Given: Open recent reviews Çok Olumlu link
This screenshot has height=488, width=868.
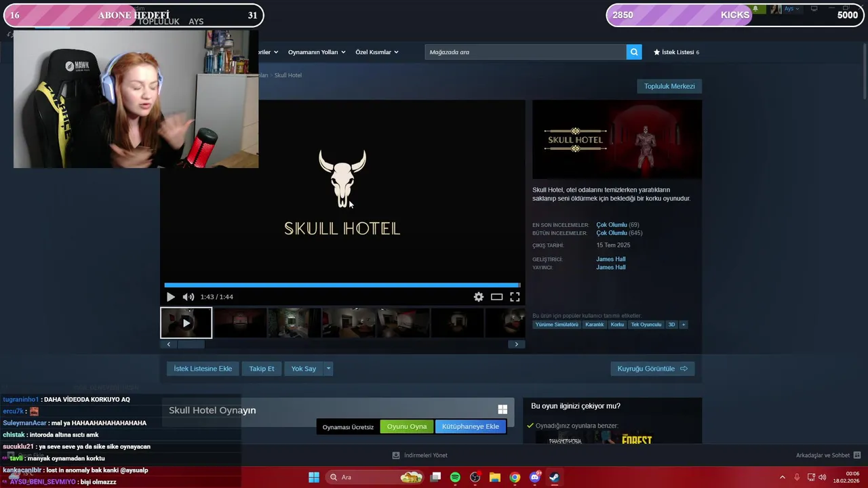Looking at the screenshot, I should point(612,225).
